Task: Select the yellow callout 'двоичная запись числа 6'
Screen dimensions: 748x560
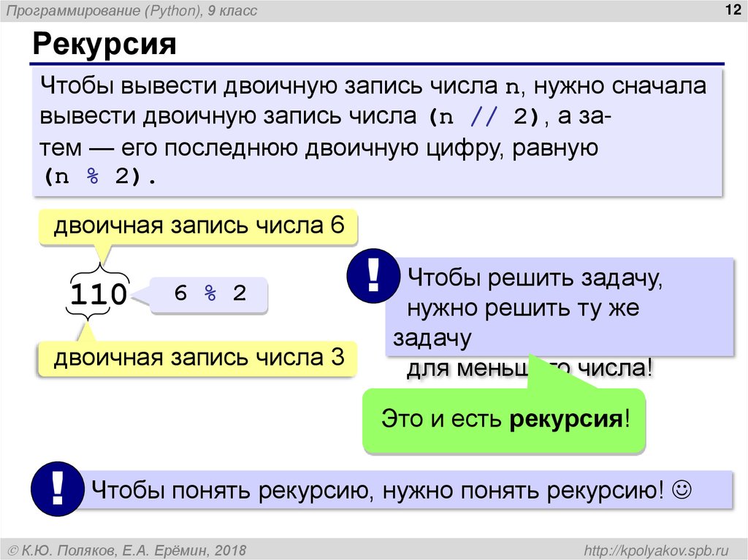Action: (x=199, y=226)
